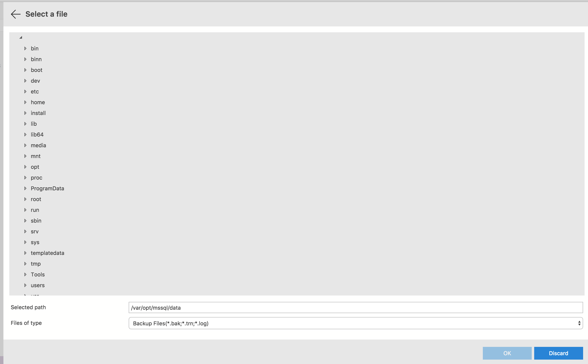The image size is (588, 364).
Task: Select the 'Tools' folder in tree
Action: (x=38, y=274)
